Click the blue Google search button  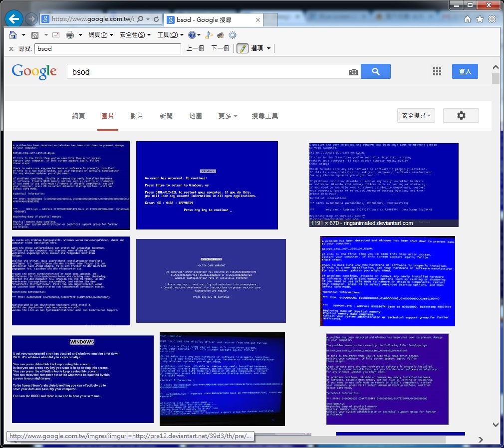pyautogui.click(x=376, y=71)
